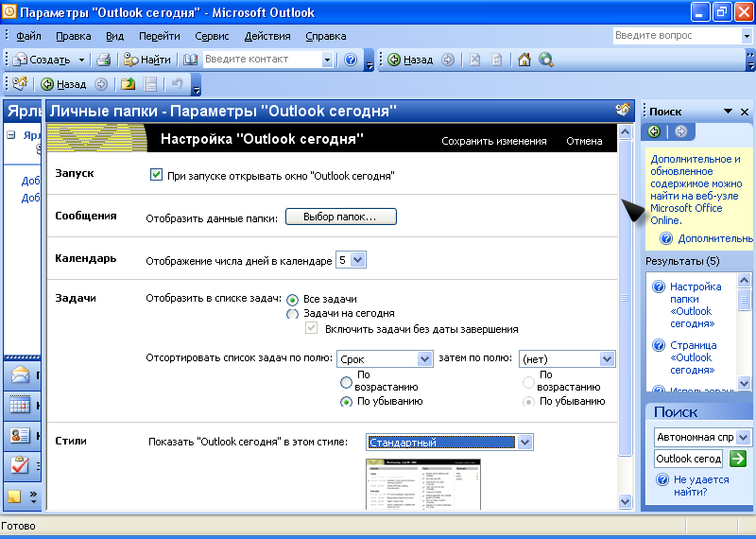Click the green Start search arrow
The image size is (756, 539).
(x=738, y=459)
